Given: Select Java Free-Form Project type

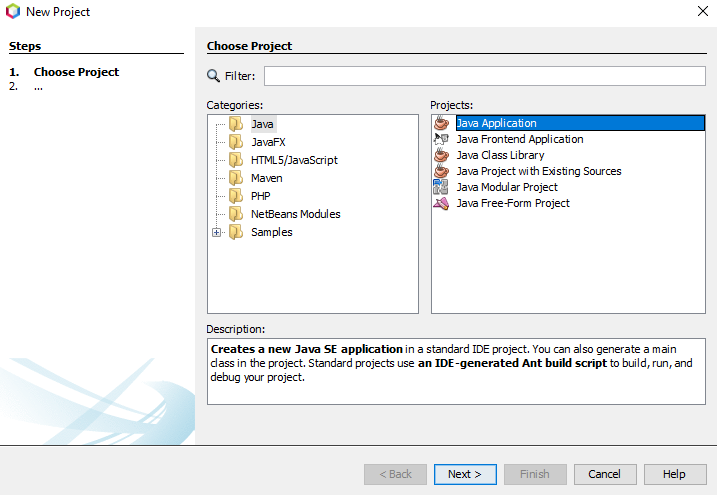Looking at the screenshot, I should (513, 203).
